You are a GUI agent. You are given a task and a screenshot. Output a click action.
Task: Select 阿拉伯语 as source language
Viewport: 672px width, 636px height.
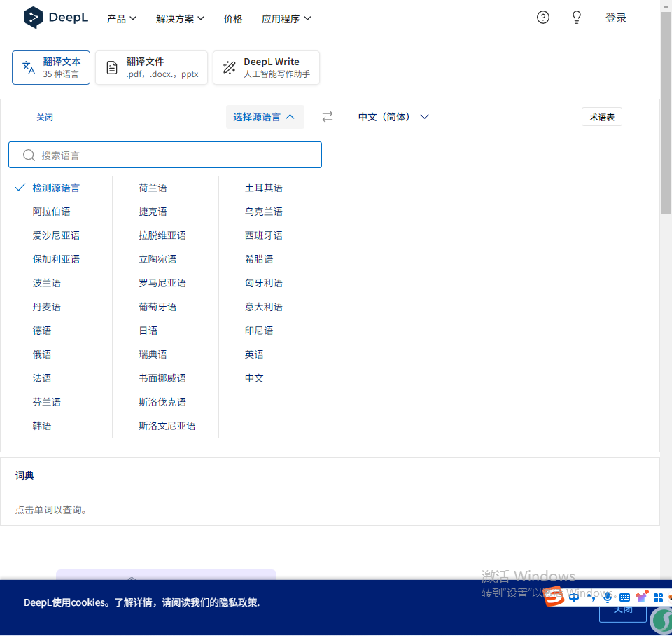click(x=51, y=212)
